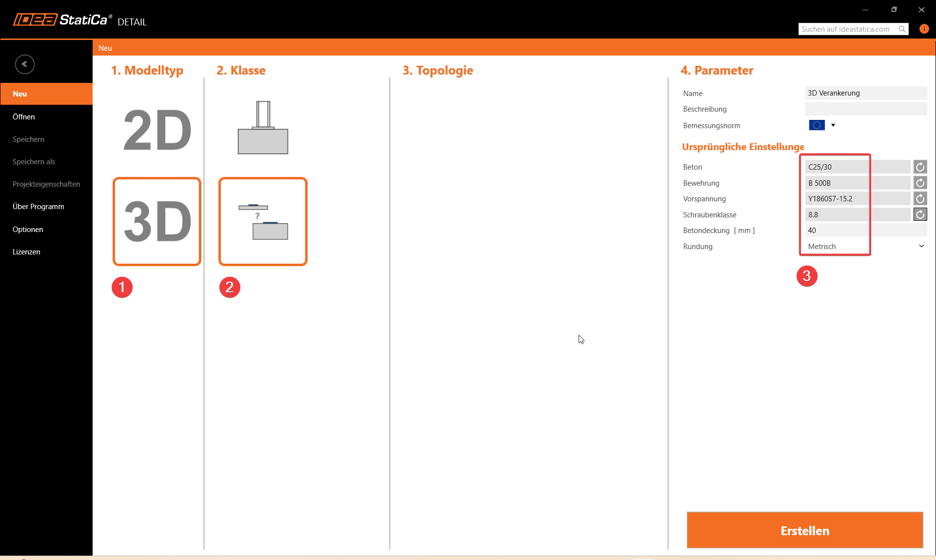Click the Erstellen button
The image size is (936, 560).
click(x=804, y=530)
